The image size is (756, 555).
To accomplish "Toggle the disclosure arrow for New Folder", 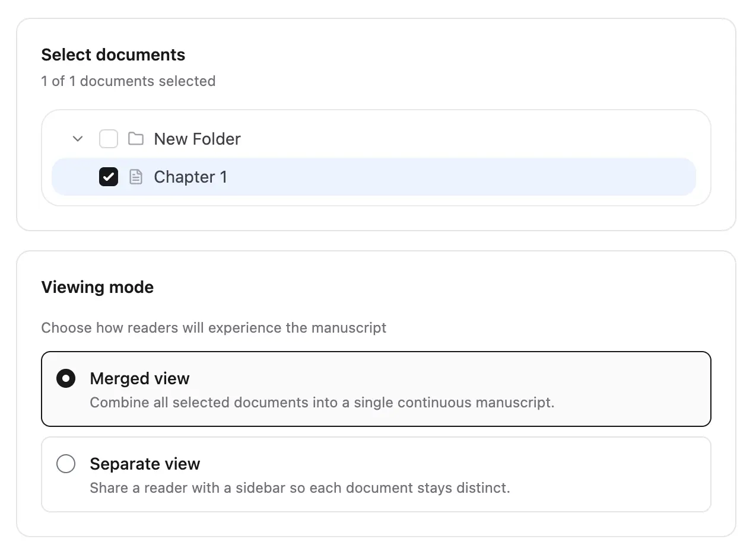I will (77, 138).
